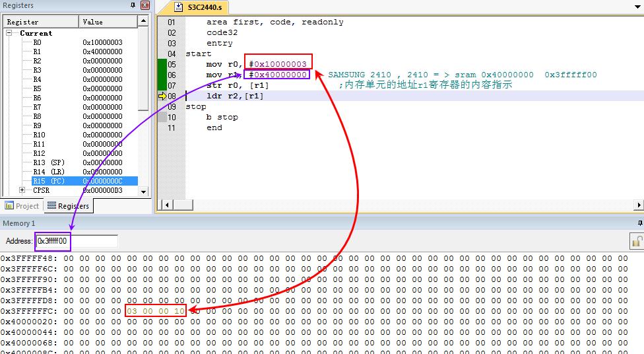Click memory row address 0x3FFFFFFC
The width and height of the screenshot is (644, 354).
coord(29,311)
